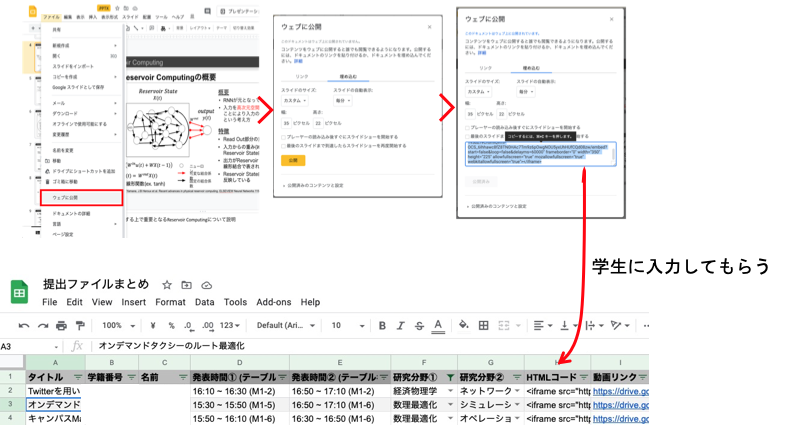Print the spreadsheet via printer icon
Image resolution: width=796 pixels, height=425 pixels.
pyautogui.click(x=61, y=325)
